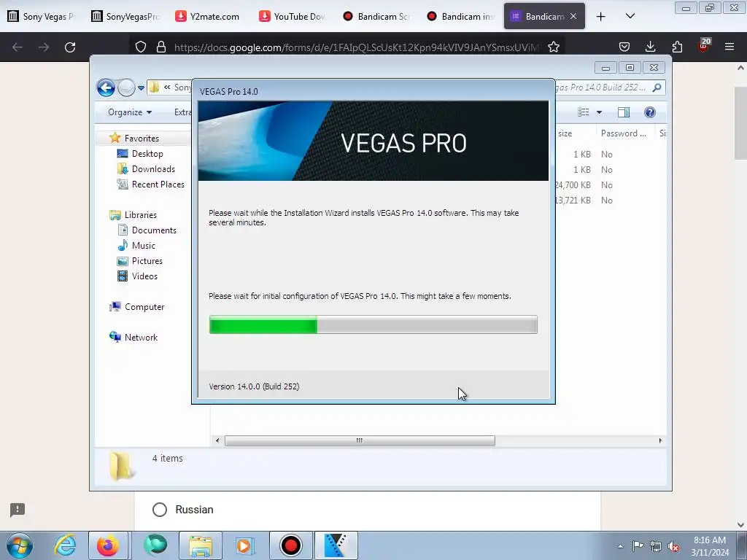
Task: Select Favorites in the navigation pane
Action: pos(142,138)
